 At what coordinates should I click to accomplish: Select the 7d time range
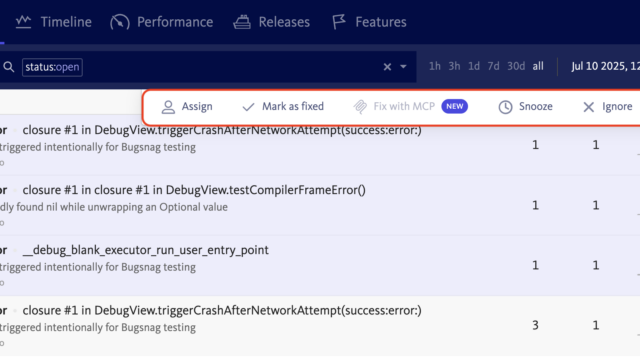pyautogui.click(x=493, y=66)
